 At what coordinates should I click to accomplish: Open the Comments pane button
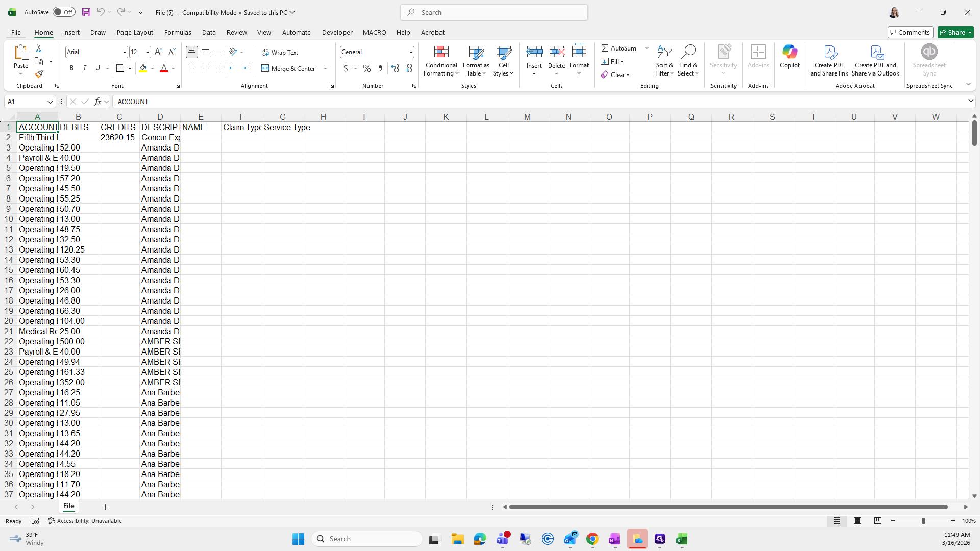(910, 32)
